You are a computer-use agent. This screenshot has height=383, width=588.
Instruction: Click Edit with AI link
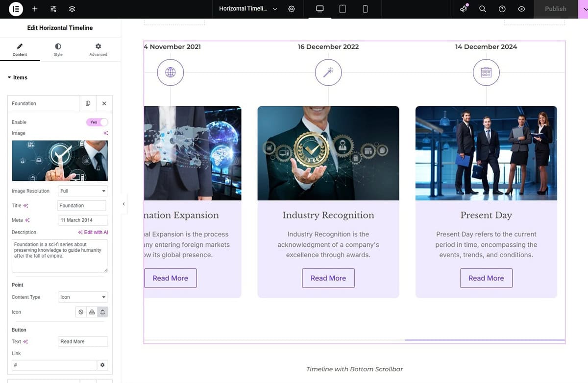click(93, 232)
